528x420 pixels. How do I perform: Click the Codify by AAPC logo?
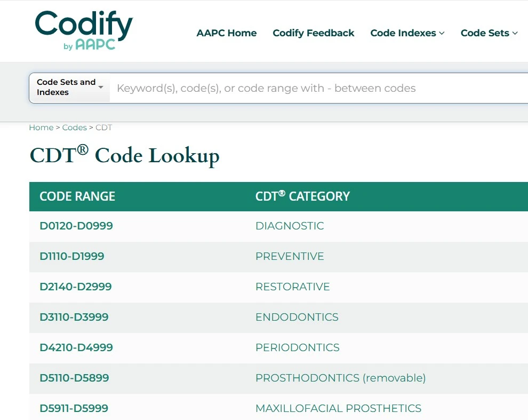(x=84, y=31)
